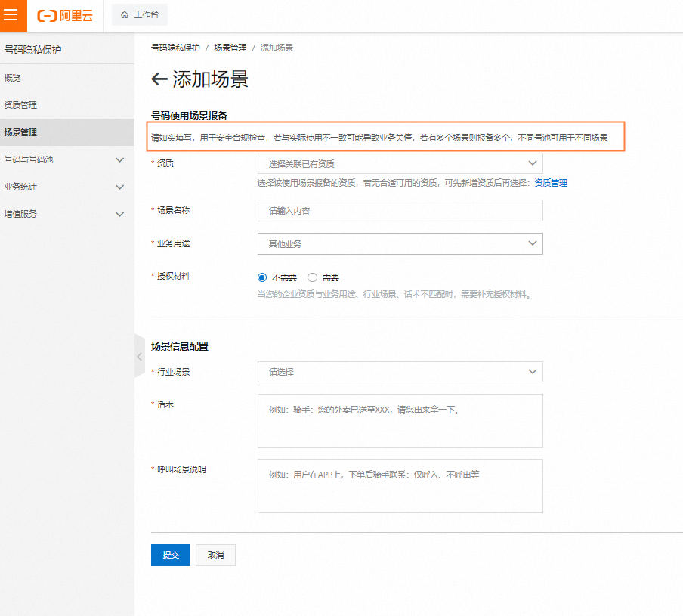Click into the 话术 text area
Viewport: 683px width, 616px height.
[400, 421]
